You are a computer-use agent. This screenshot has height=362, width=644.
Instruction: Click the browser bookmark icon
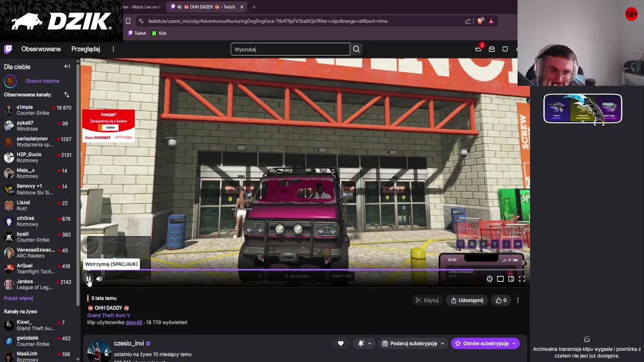[128, 21]
